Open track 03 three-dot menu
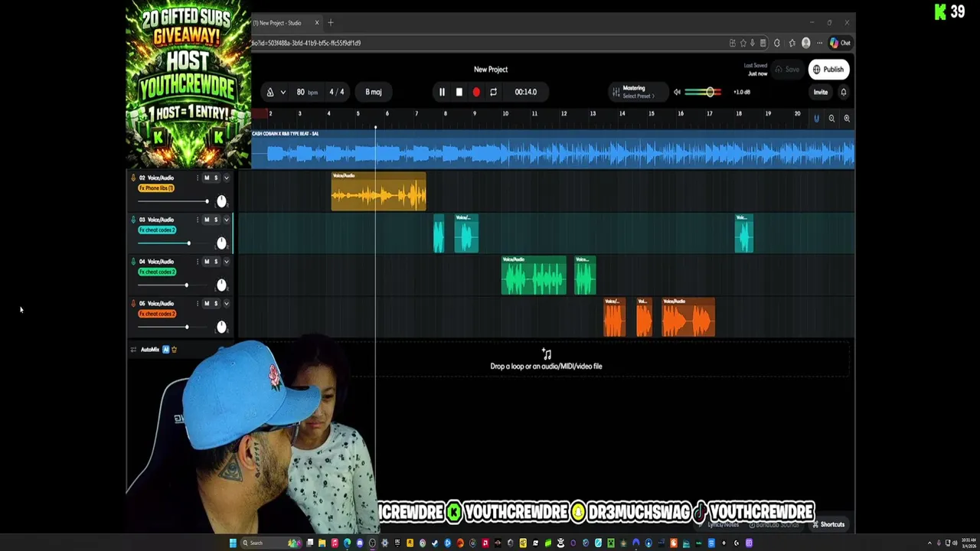Viewport: 980px width, 551px height. [197, 220]
